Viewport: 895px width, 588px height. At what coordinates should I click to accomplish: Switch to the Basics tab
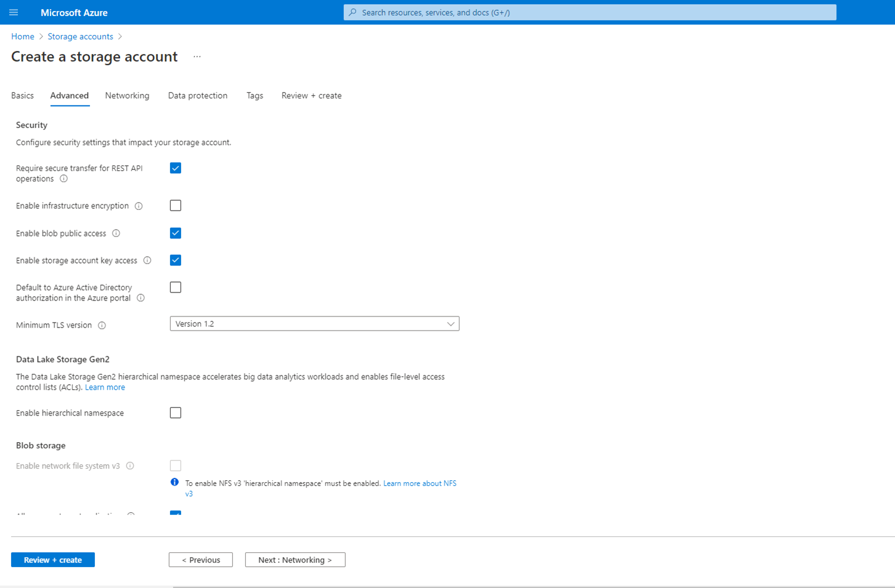click(x=22, y=95)
